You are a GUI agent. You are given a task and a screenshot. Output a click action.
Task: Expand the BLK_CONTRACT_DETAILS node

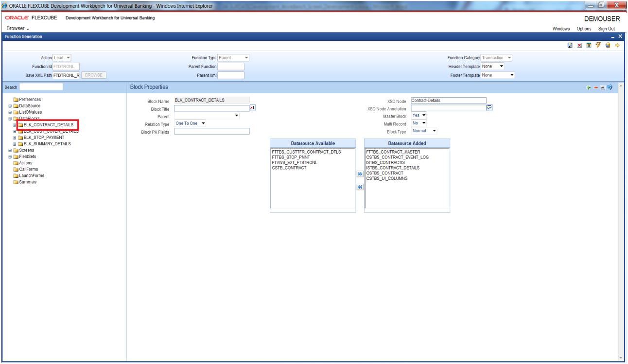point(16,125)
